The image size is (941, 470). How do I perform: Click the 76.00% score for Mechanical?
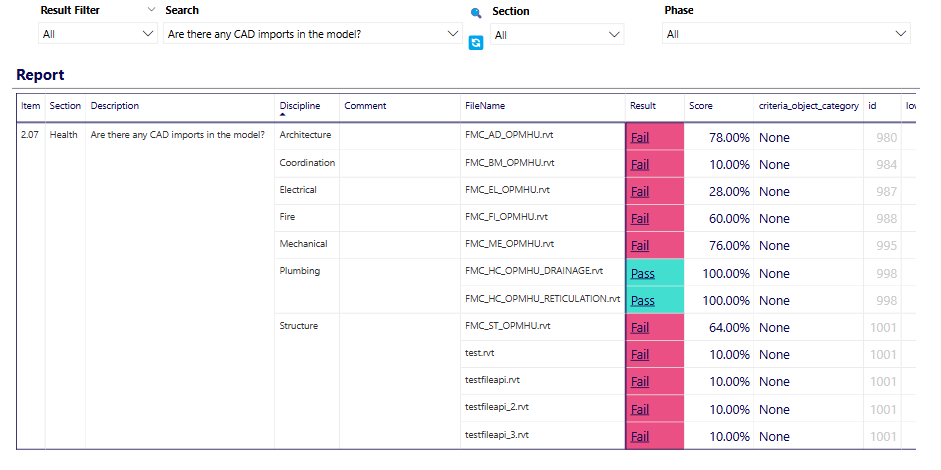pyautogui.click(x=729, y=246)
